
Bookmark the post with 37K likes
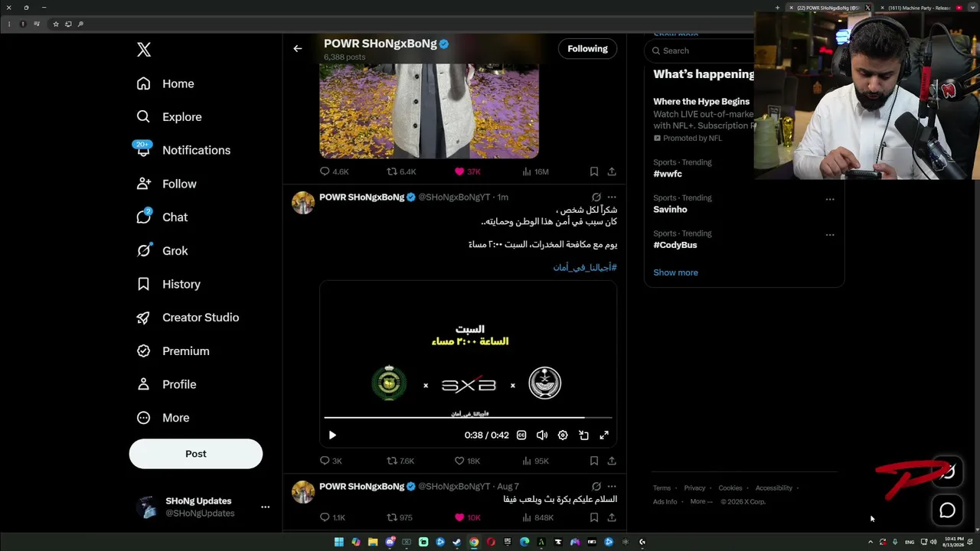(x=594, y=171)
